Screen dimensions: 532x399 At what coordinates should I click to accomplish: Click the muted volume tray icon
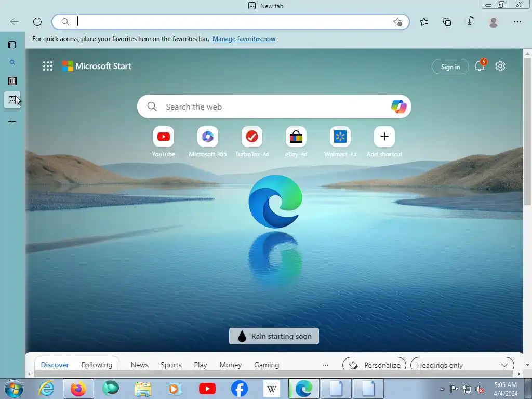coord(480,390)
